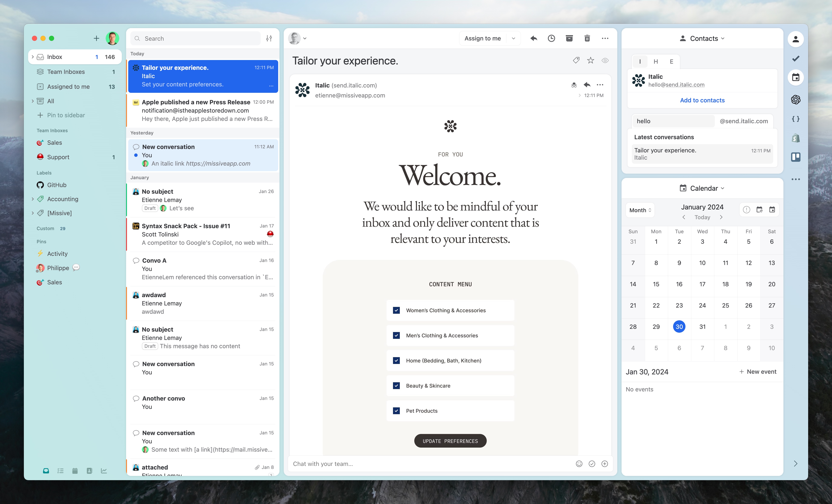
Task: Open the OpenAI integration icon
Action: 796,100
